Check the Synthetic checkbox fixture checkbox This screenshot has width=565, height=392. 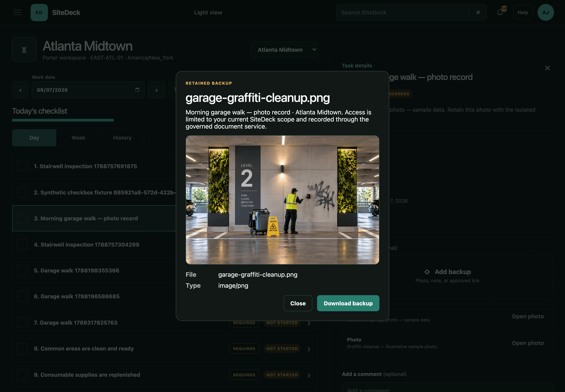click(x=22, y=192)
